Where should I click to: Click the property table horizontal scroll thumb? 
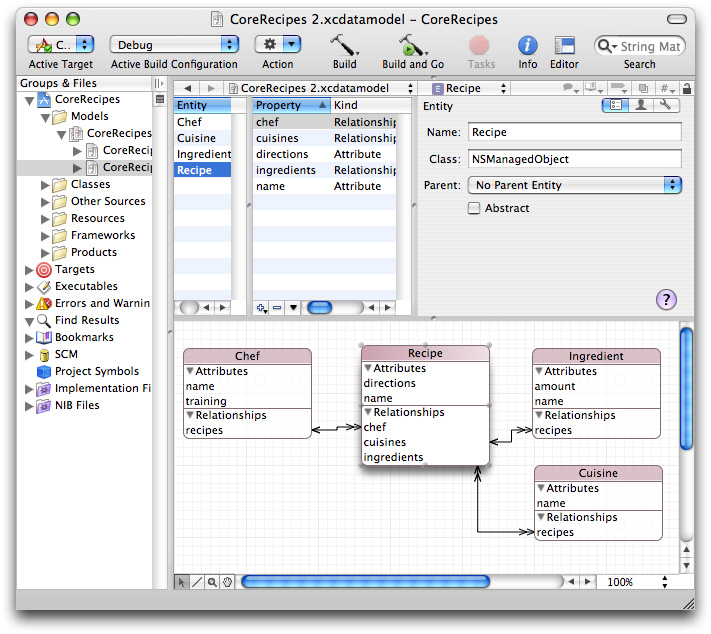point(320,307)
